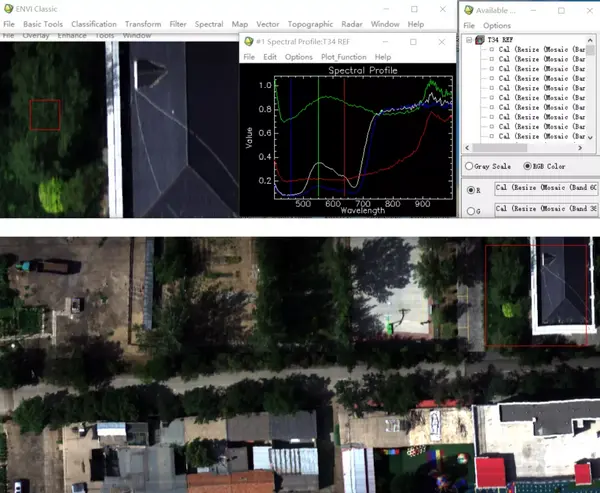Viewport: 600px width, 493px height.
Task: Open Options menu in Spectral Profile window
Action: [x=298, y=57]
